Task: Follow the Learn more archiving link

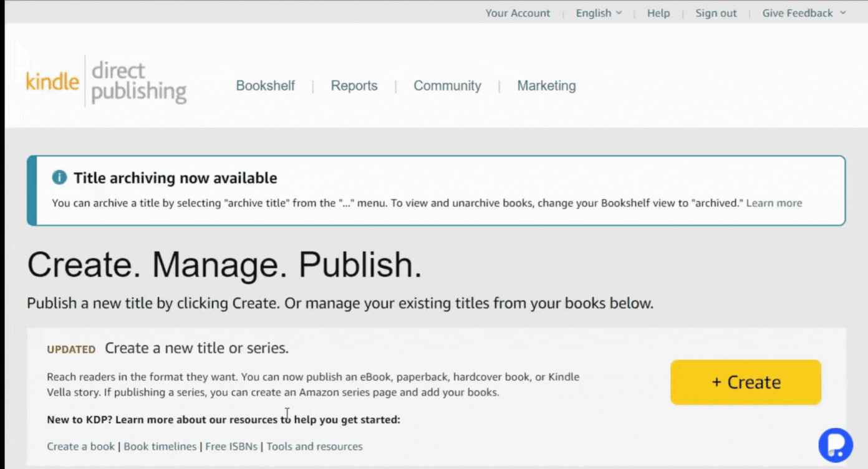Action: coord(774,203)
